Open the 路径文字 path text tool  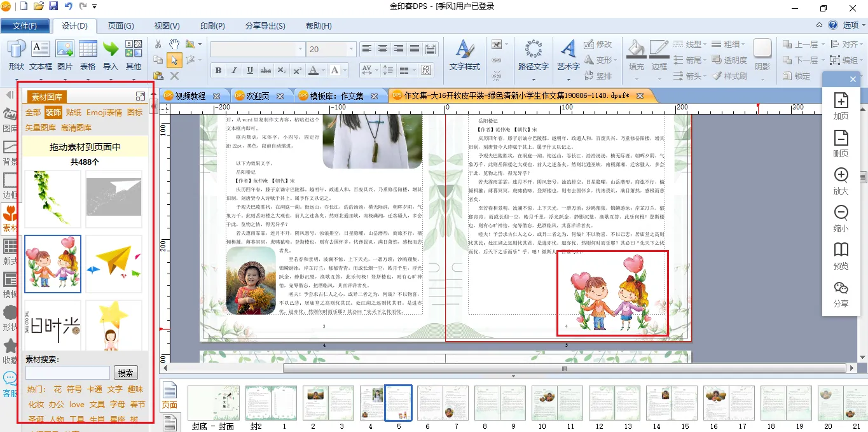[533, 55]
